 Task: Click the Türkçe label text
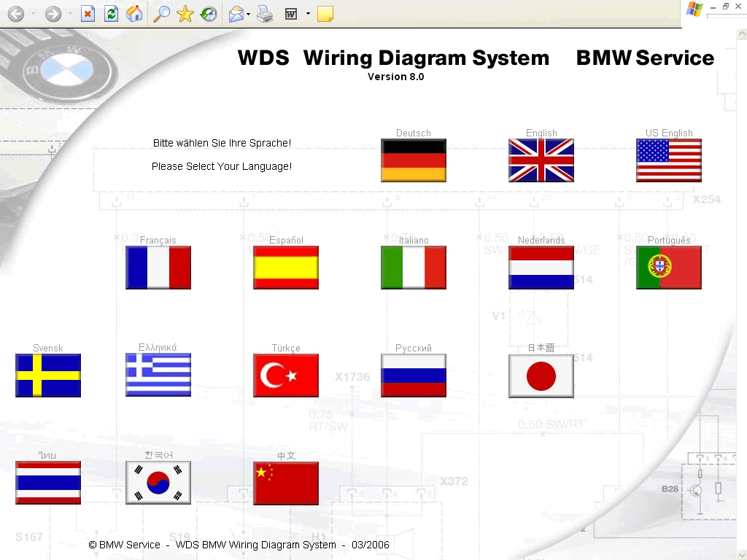pyautogui.click(x=286, y=348)
